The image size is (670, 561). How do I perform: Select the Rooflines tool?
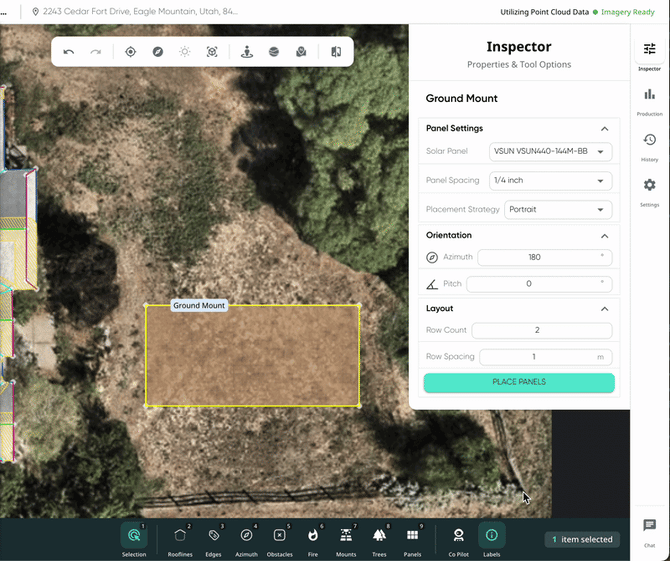pos(180,537)
